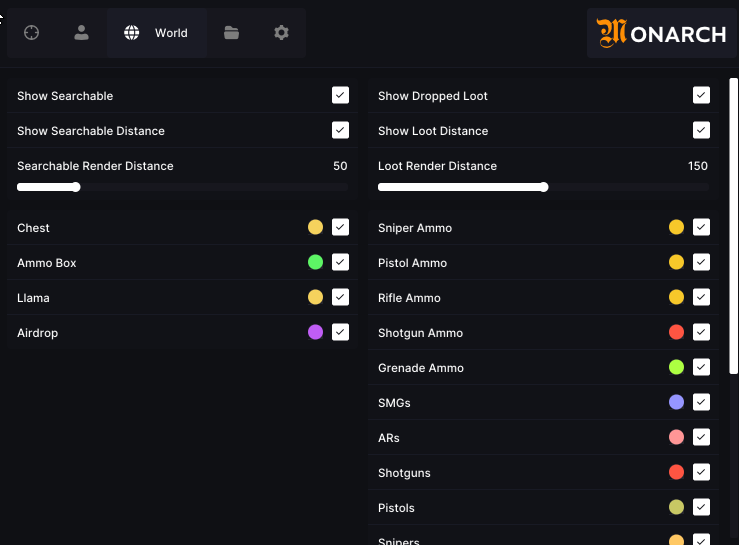
Task: Change the Ammo Box green color swatch
Action: point(315,262)
